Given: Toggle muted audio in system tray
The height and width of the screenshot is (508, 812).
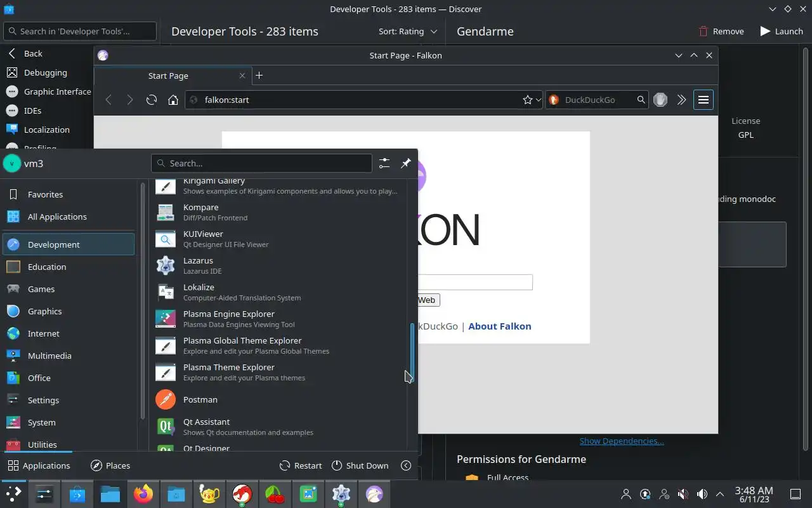Looking at the screenshot, I should [x=683, y=494].
